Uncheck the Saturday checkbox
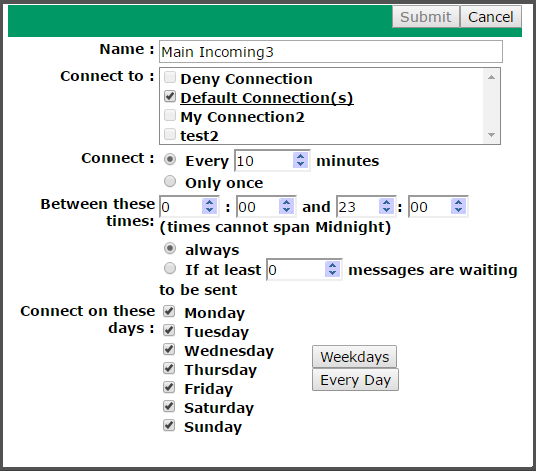This screenshot has width=536, height=471. [169, 406]
